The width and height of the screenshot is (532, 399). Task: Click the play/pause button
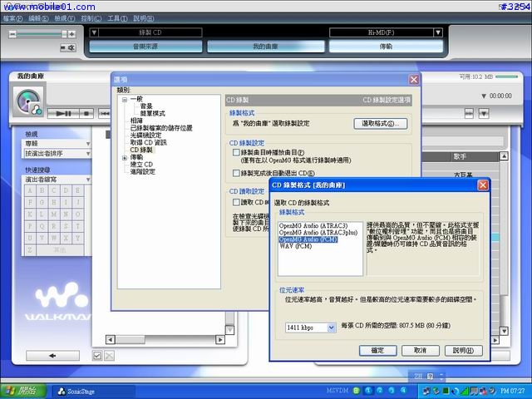coord(63,113)
